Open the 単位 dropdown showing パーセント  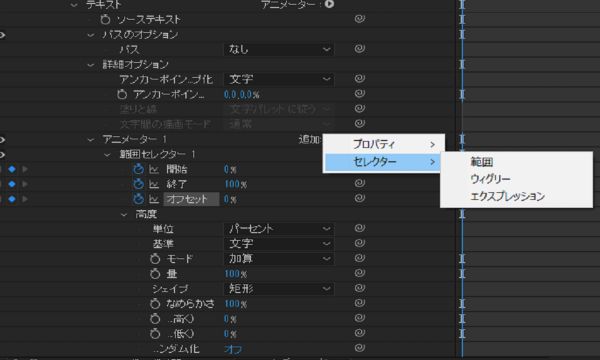279,229
